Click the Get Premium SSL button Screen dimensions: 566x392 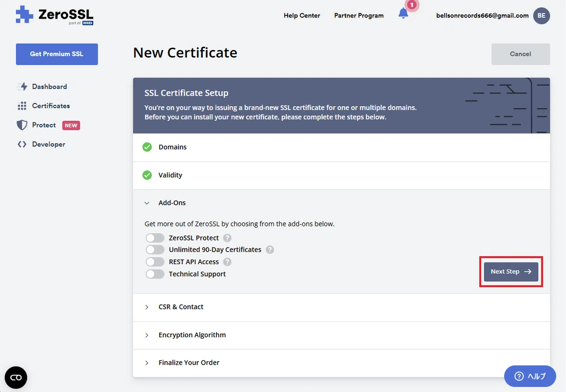pyautogui.click(x=57, y=54)
